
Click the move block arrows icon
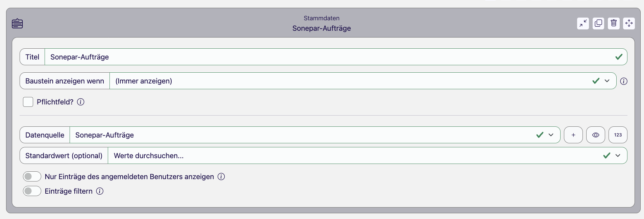(629, 23)
